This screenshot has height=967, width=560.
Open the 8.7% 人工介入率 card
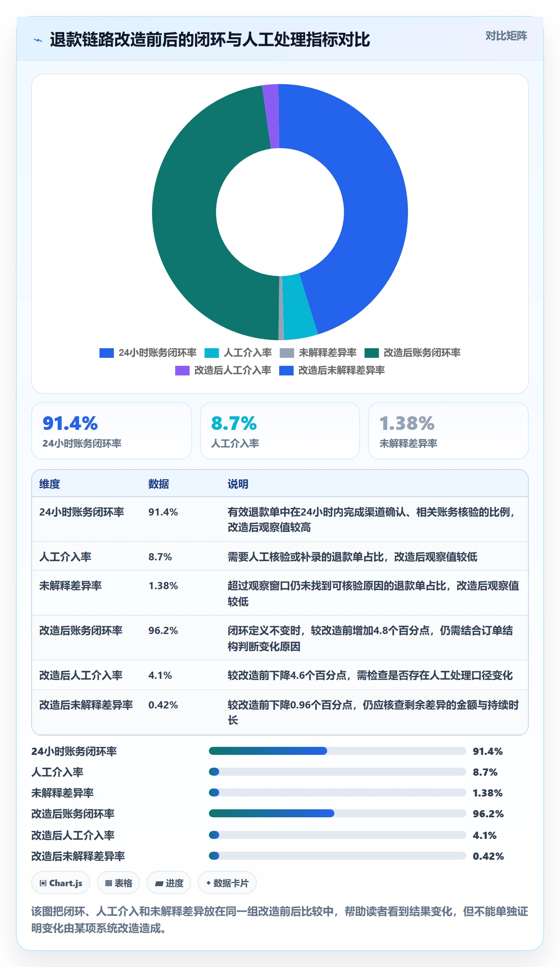coord(280,431)
